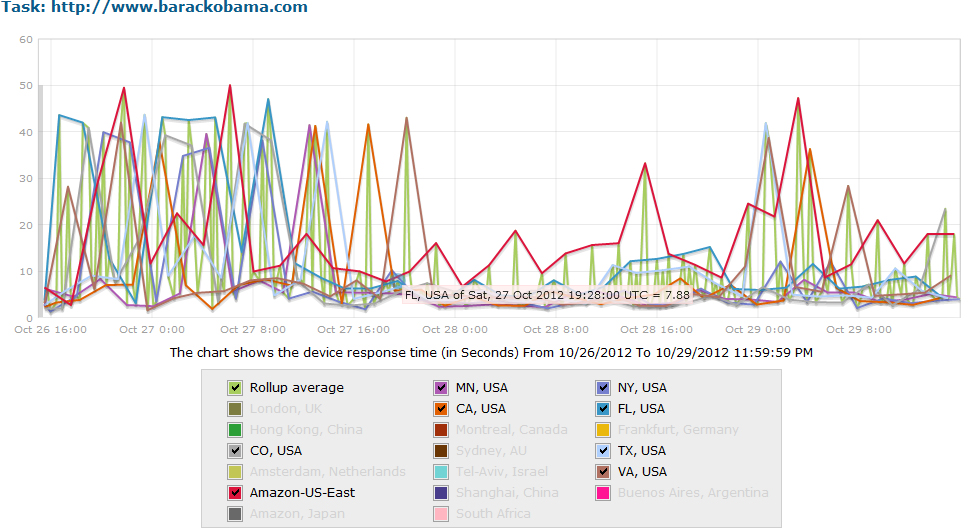980x528 pixels.
Task: Click the Oct 29 0:00 axis label
Action: (758, 330)
